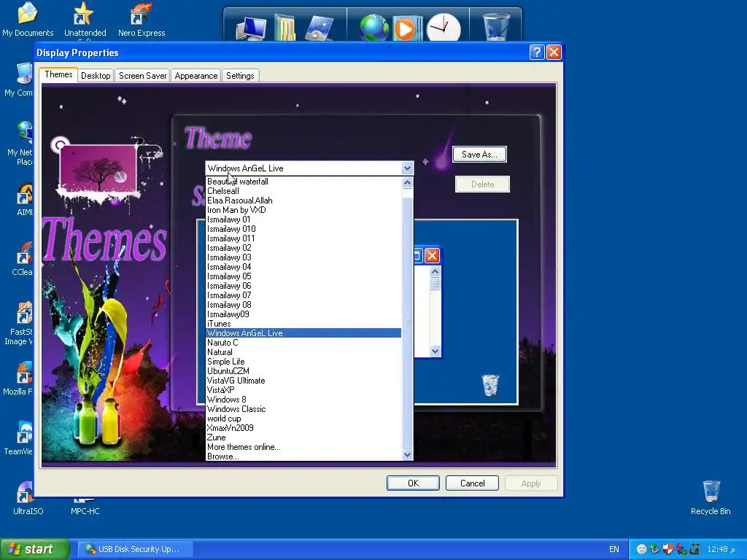
Task: Launch Nero Express desktop shortcut
Action: (x=142, y=19)
